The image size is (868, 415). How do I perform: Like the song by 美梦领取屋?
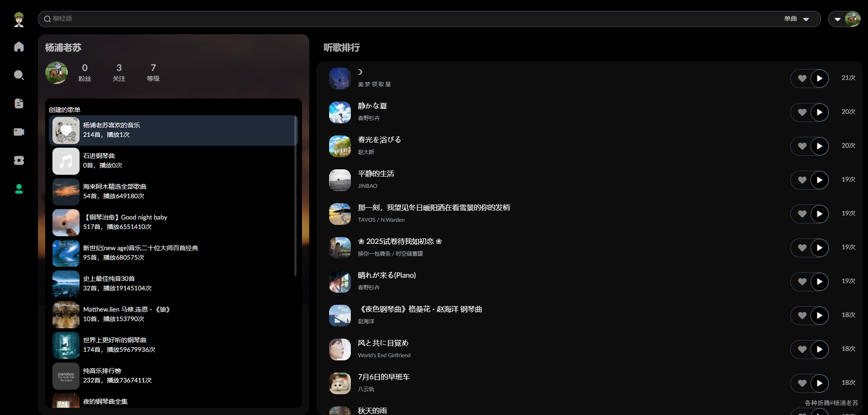tap(802, 79)
